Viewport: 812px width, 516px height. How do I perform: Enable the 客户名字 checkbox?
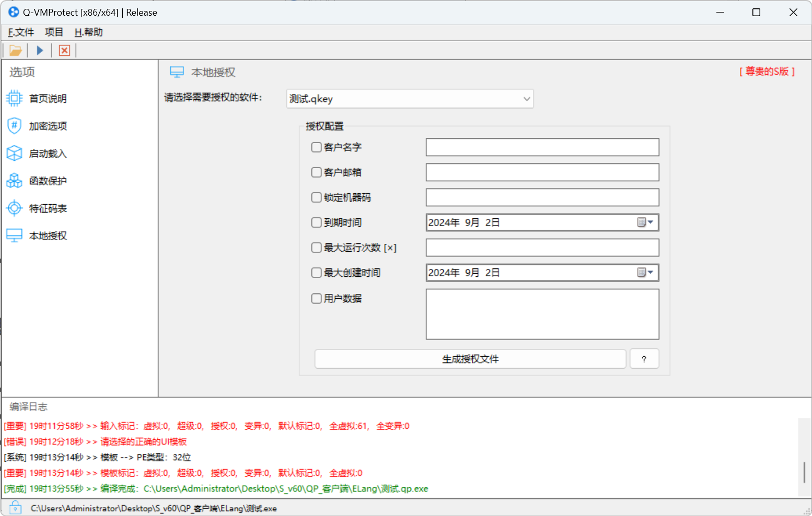pos(316,147)
